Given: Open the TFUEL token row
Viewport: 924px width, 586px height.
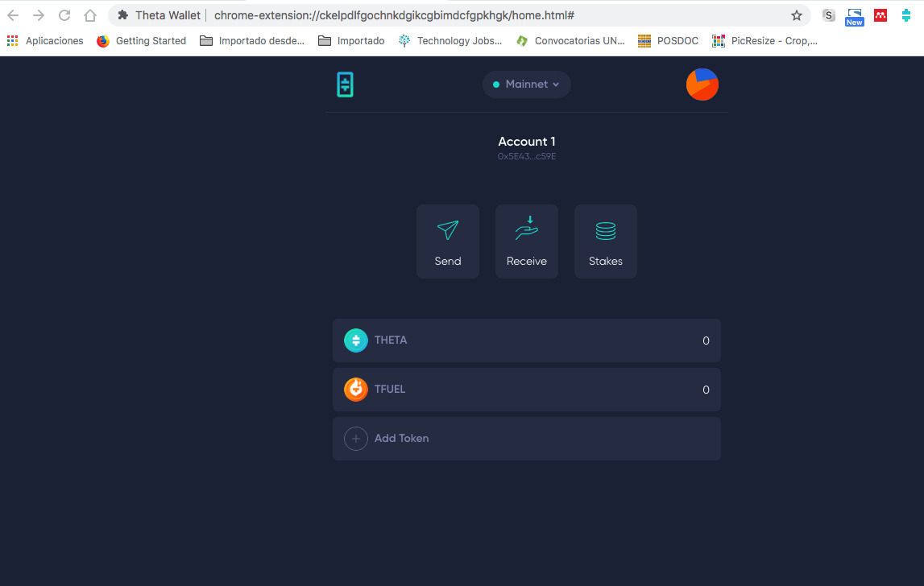Looking at the screenshot, I should click(x=526, y=389).
